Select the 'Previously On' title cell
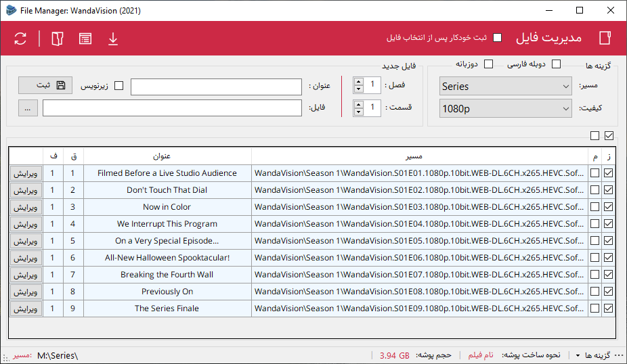 (167, 292)
